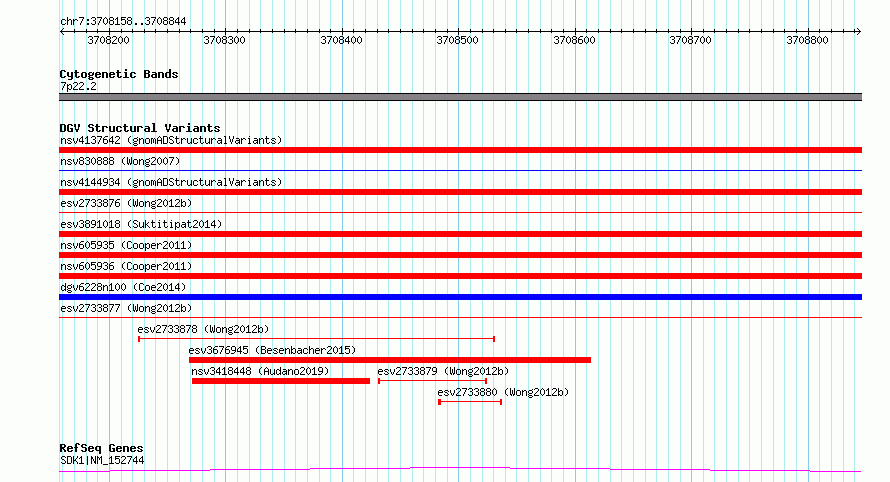Click the chr7:3708158..3708844 region label
890x482 pixels.
[123, 22]
